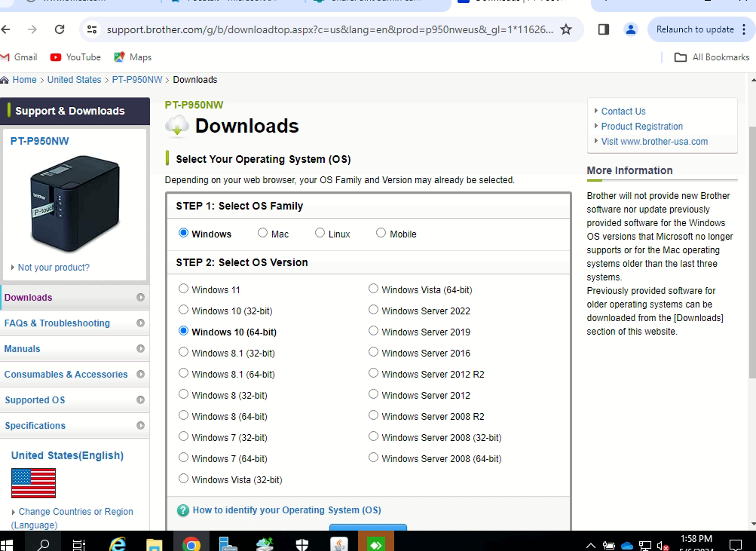
Task: Choose Windows 7 (64-bit)
Action: [183, 458]
